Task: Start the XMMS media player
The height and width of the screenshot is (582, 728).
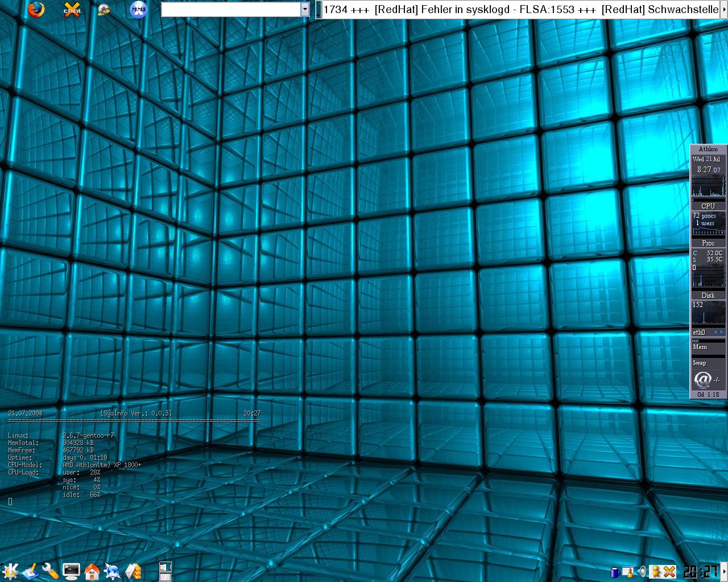Action: [x=138, y=10]
